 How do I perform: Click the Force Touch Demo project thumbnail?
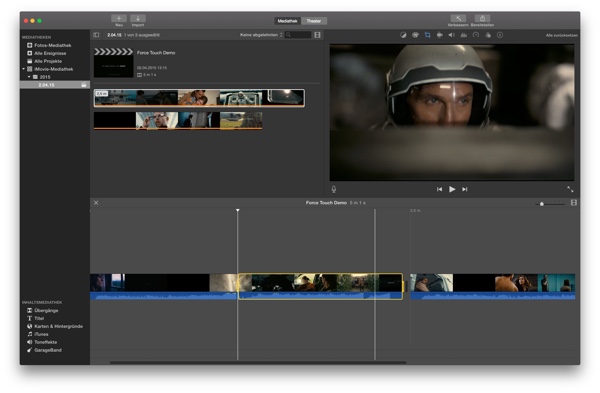pos(114,63)
